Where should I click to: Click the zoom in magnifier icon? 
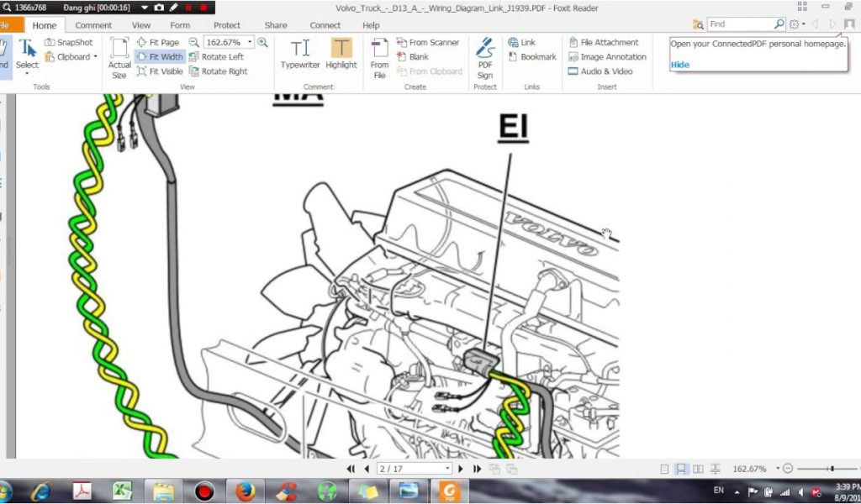pyautogui.click(x=262, y=42)
